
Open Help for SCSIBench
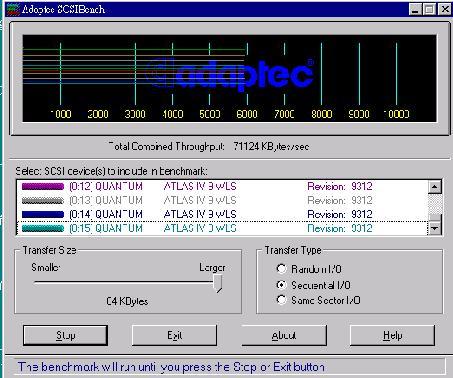tap(392, 335)
